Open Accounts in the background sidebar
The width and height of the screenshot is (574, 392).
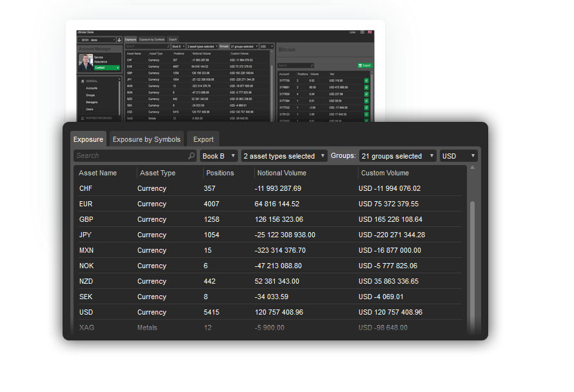tap(92, 88)
